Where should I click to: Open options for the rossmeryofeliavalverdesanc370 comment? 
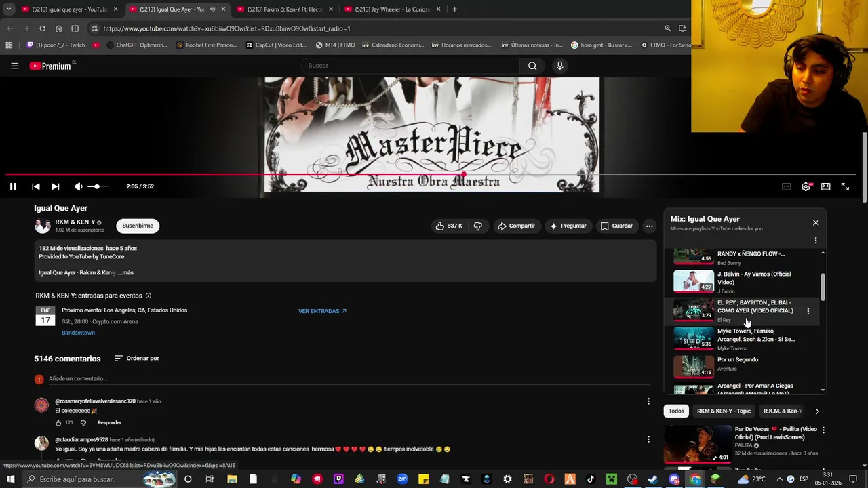click(x=648, y=401)
